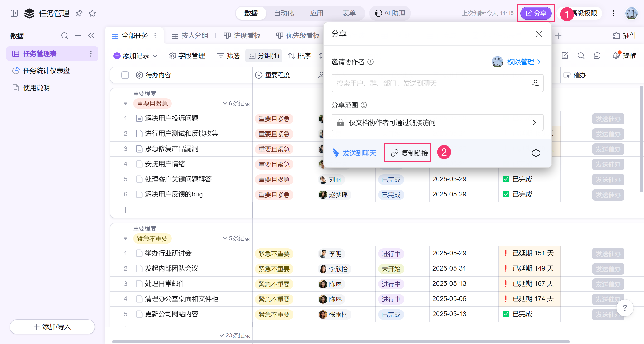Click the vertical scrollbar on right edge
The width and height of the screenshot is (644, 344).
coord(641,139)
